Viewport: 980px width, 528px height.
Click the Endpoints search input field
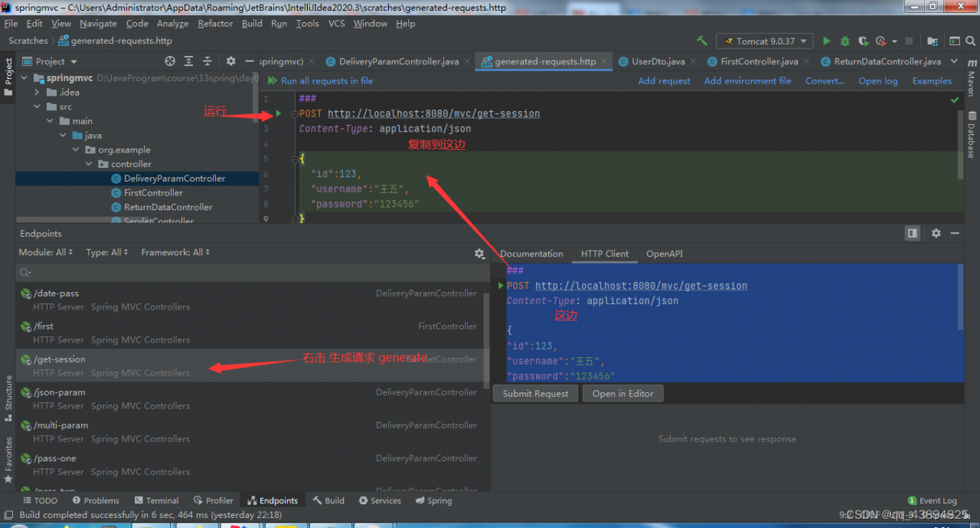click(x=253, y=272)
